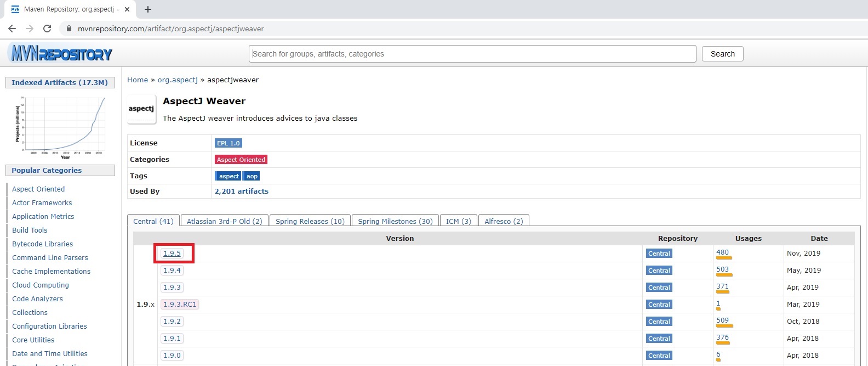868x366 pixels.
Task: Open the 376 usages link
Action: (722, 337)
